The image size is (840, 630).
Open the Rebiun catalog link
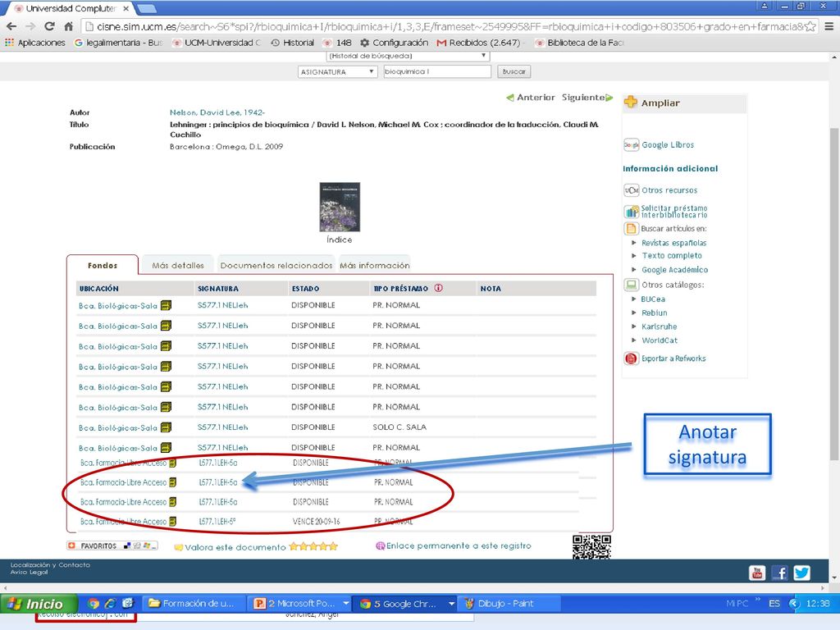pyautogui.click(x=654, y=313)
